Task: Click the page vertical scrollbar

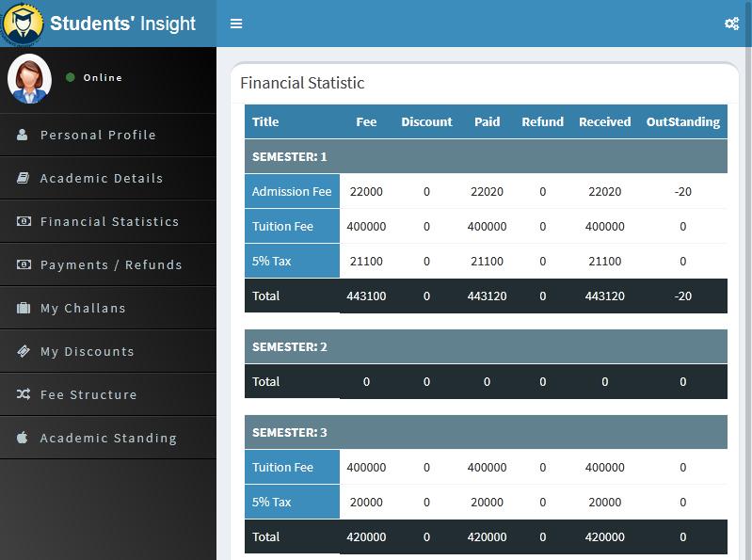Action: coord(748,280)
